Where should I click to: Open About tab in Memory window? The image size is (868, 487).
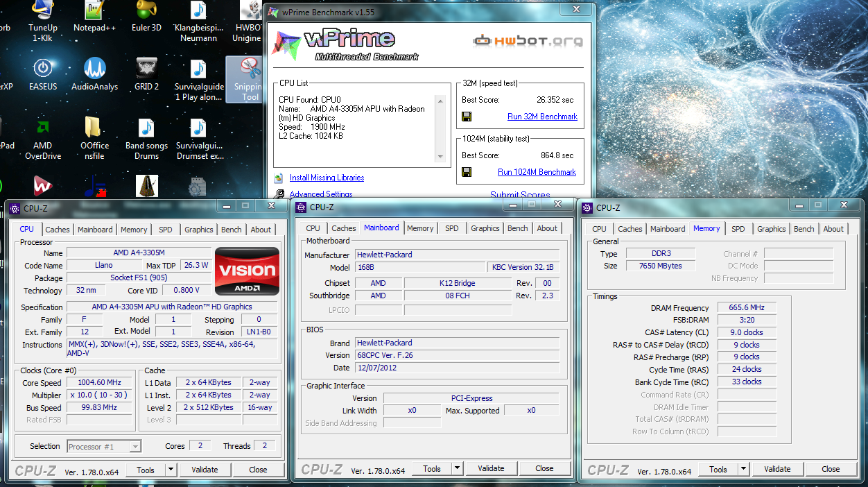pos(833,229)
